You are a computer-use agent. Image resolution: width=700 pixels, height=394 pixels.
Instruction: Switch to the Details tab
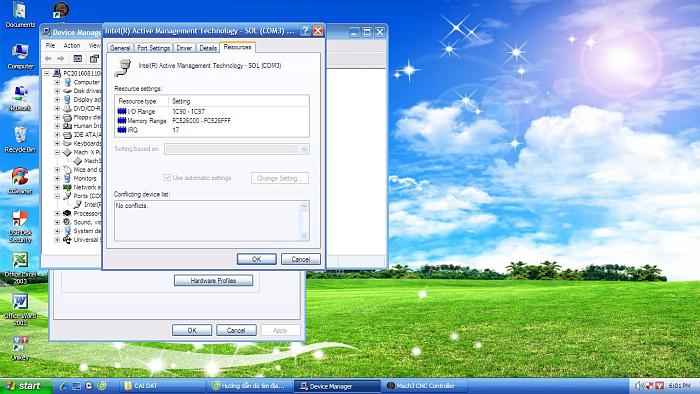(x=208, y=48)
